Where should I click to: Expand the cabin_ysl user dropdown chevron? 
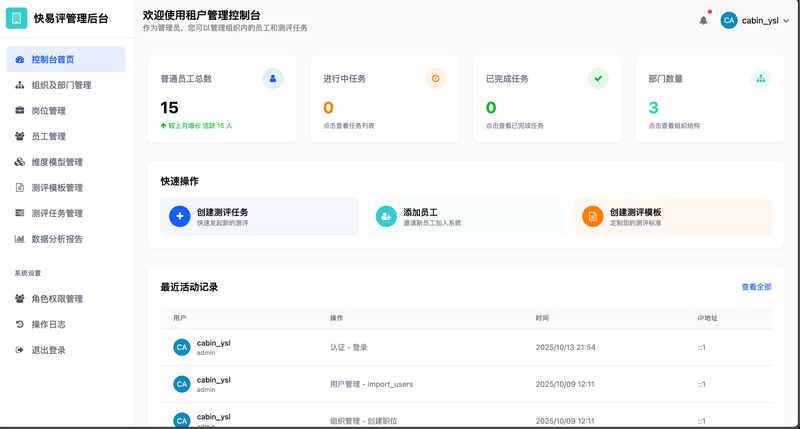(x=786, y=20)
